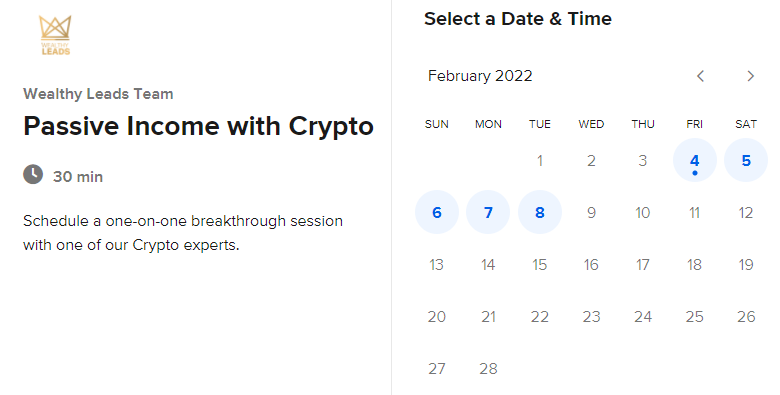Go to next month arrow
The image size is (780, 395).
point(751,76)
